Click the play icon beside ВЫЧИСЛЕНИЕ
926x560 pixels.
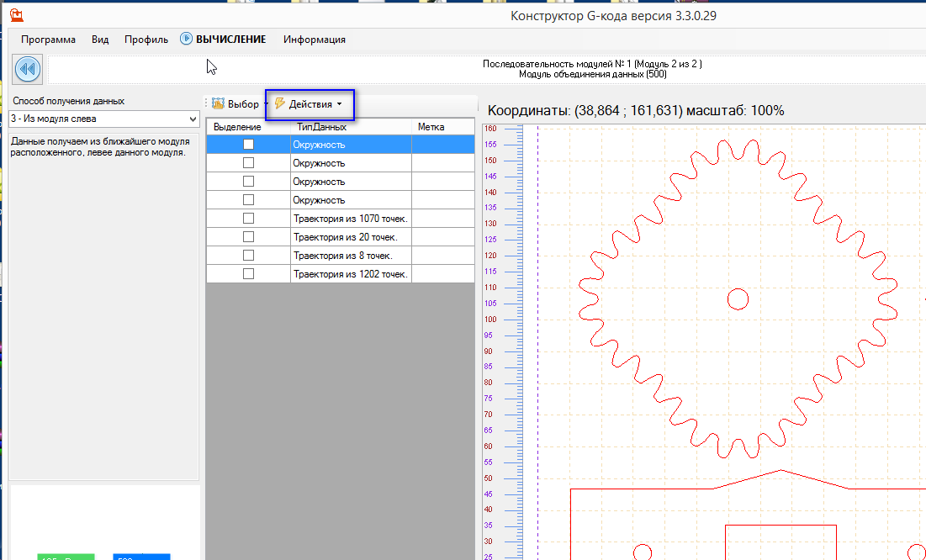186,39
